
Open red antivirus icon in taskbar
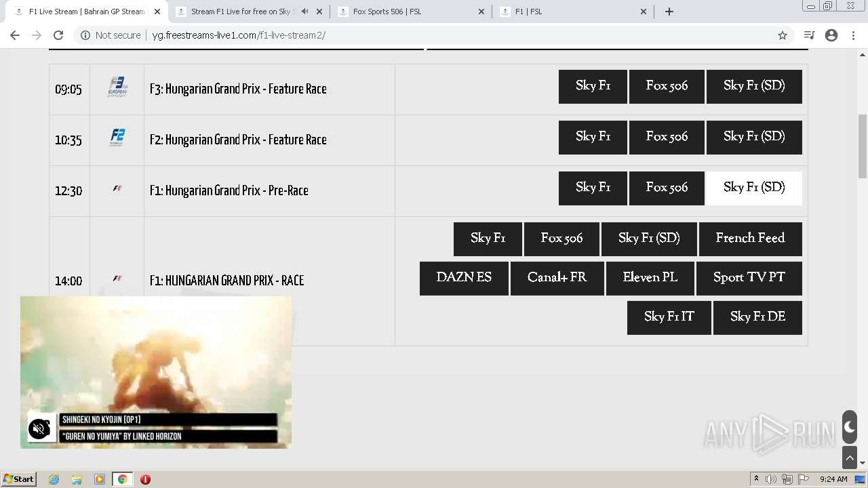[145, 479]
